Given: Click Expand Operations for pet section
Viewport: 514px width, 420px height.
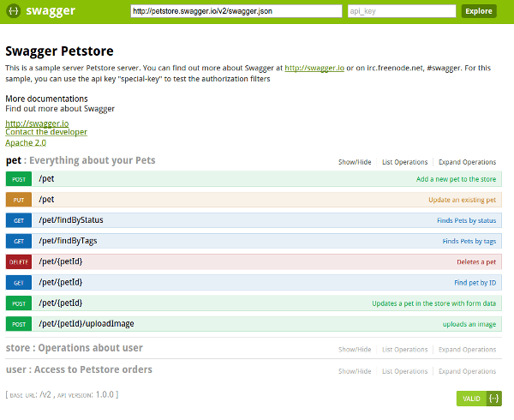Looking at the screenshot, I should pyautogui.click(x=467, y=162).
